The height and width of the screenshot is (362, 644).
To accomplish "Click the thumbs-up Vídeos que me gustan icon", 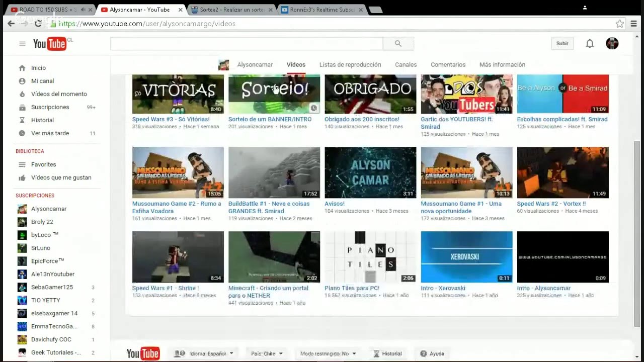I will (22, 177).
